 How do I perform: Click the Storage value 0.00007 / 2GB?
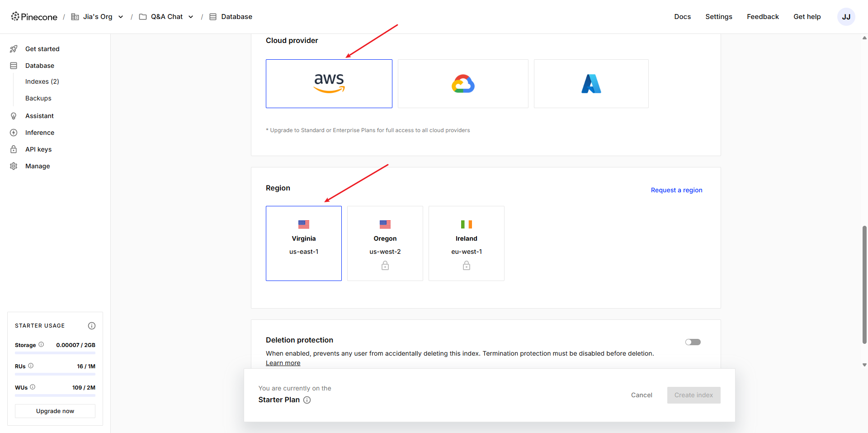(x=75, y=345)
